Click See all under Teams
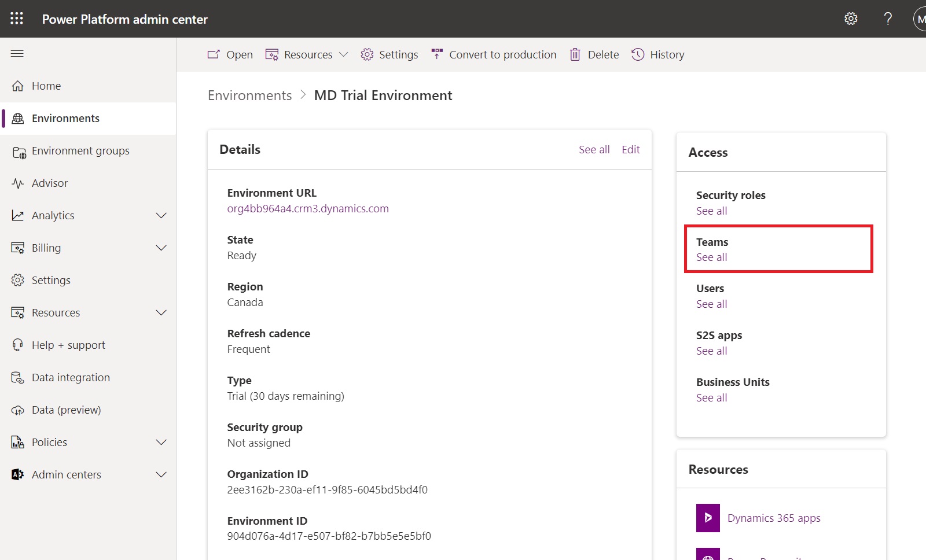Viewport: 926px width, 560px height. click(x=711, y=257)
